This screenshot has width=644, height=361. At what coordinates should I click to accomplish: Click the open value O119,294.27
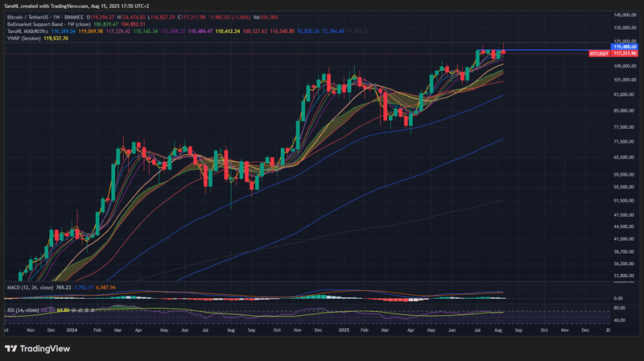pos(100,17)
